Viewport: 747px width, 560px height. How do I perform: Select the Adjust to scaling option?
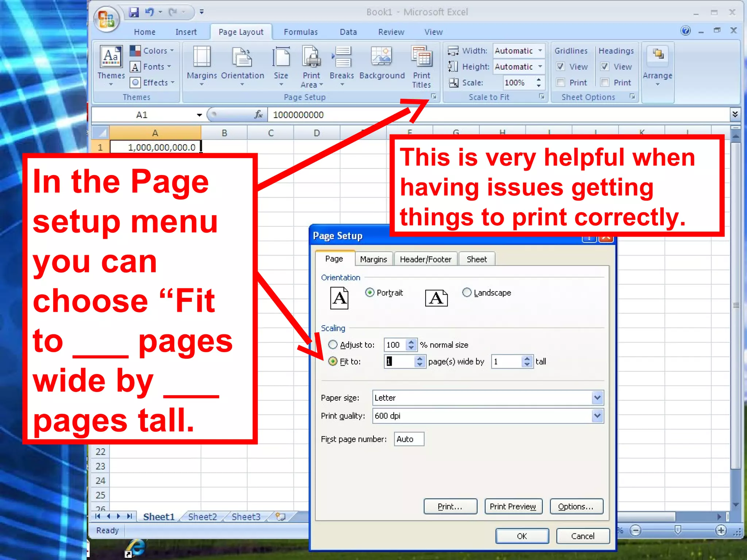point(333,345)
